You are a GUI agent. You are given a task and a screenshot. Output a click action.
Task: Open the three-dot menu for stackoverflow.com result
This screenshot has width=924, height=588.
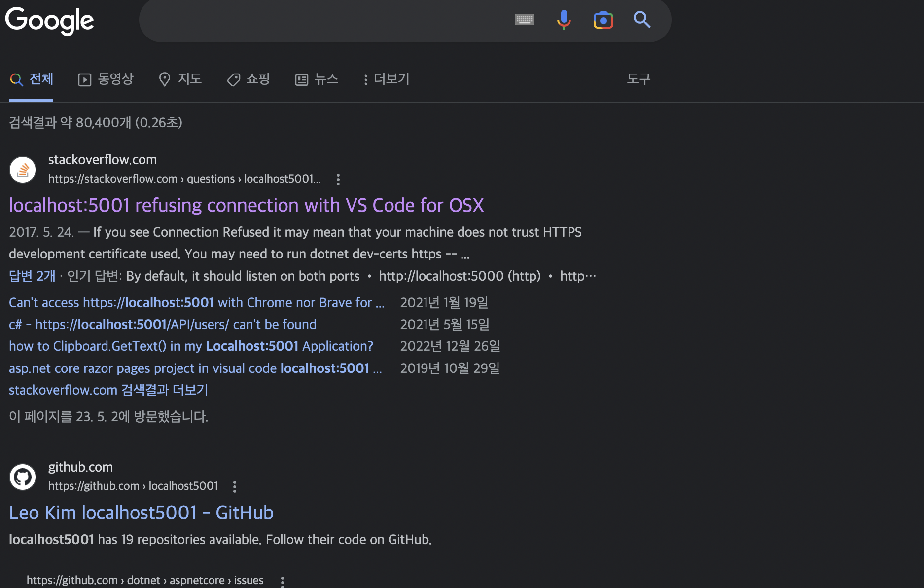pyautogui.click(x=338, y=179)
